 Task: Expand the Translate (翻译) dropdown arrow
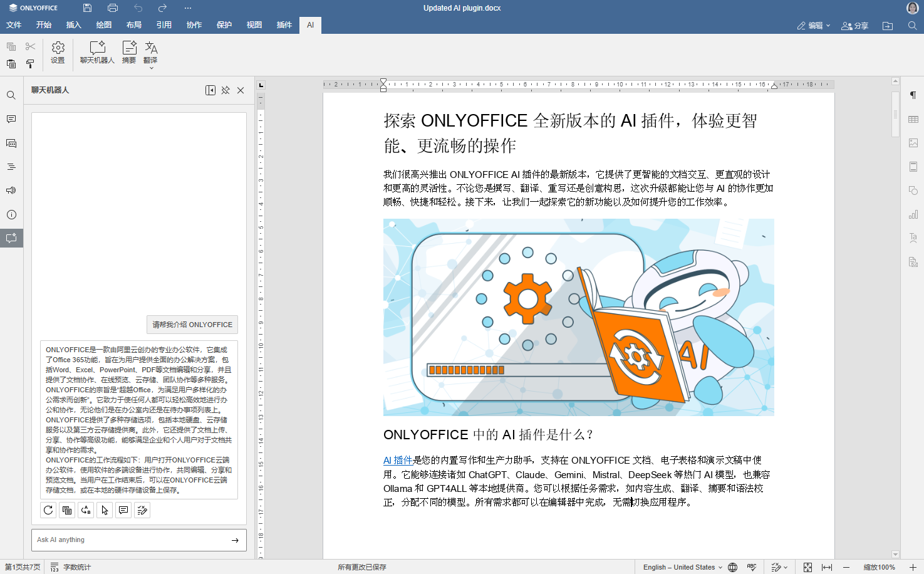(x=151, y=68)
